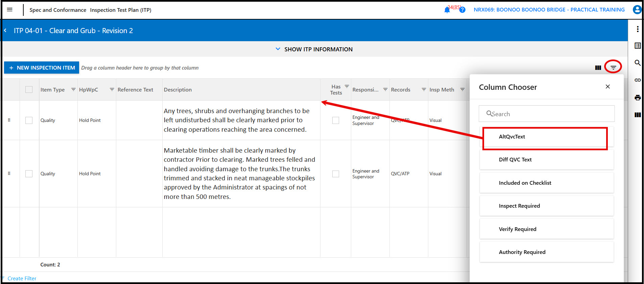Image resolution: width=644 pixels, height=284 pixels.
Task: Click the link icon in right sidebar
Action: click(x=638, y=80)
